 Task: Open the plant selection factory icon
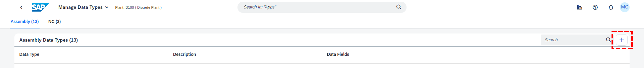pyautogui.click(x=579, y=7)
